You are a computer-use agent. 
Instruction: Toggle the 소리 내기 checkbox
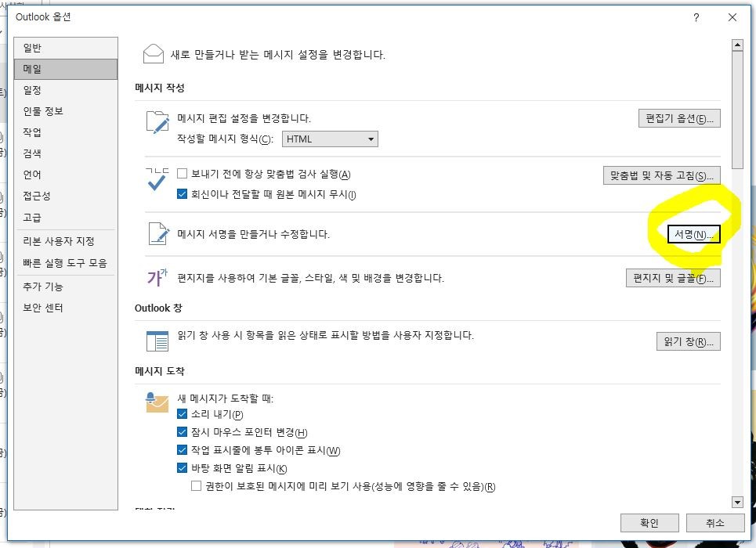tap(183, 413)
